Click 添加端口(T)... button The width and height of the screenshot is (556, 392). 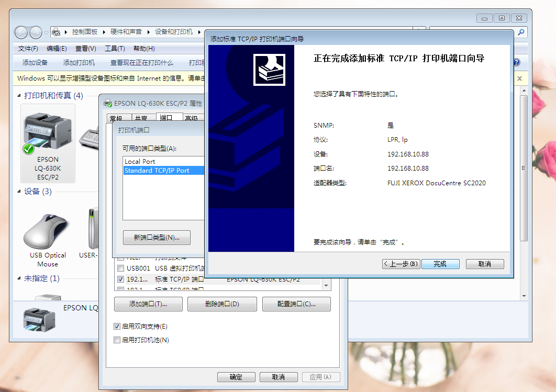click(148, 304)
